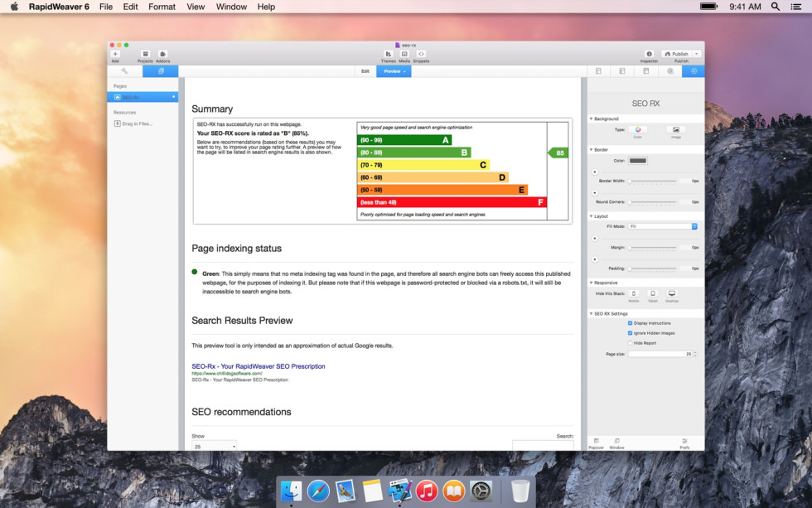Toggle Ignore Hidden Images checkbox

click(x=631, y=333)
